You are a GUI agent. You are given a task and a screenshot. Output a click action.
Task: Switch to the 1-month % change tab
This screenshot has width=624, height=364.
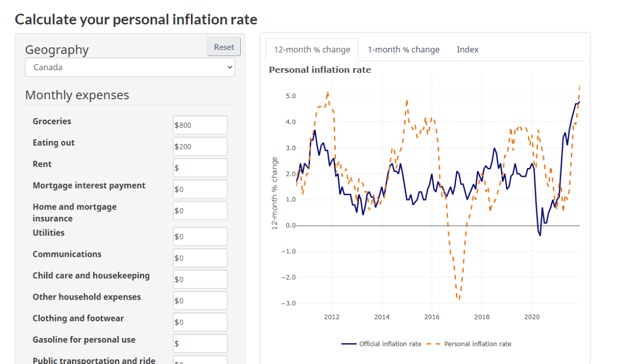tap(404, 49)
